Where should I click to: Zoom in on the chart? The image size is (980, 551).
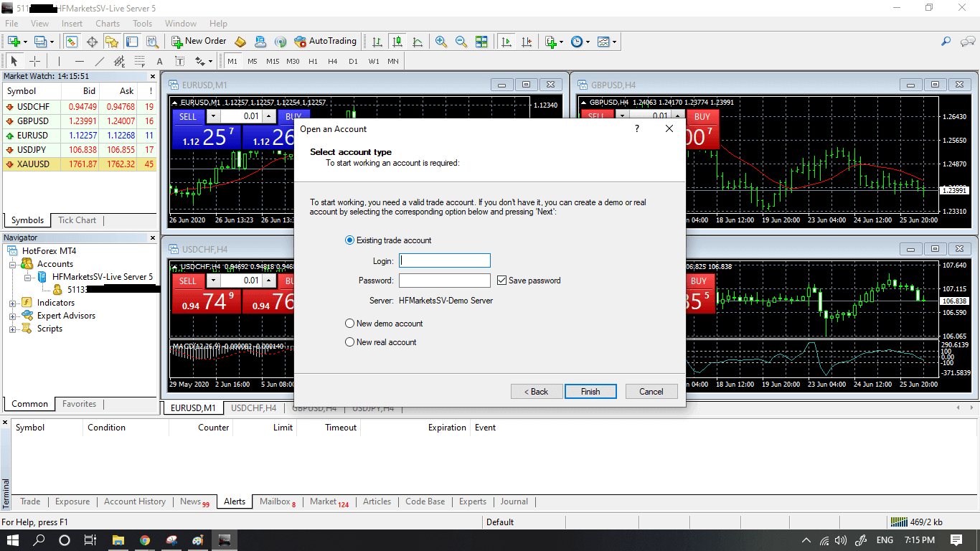pos(441,42)
